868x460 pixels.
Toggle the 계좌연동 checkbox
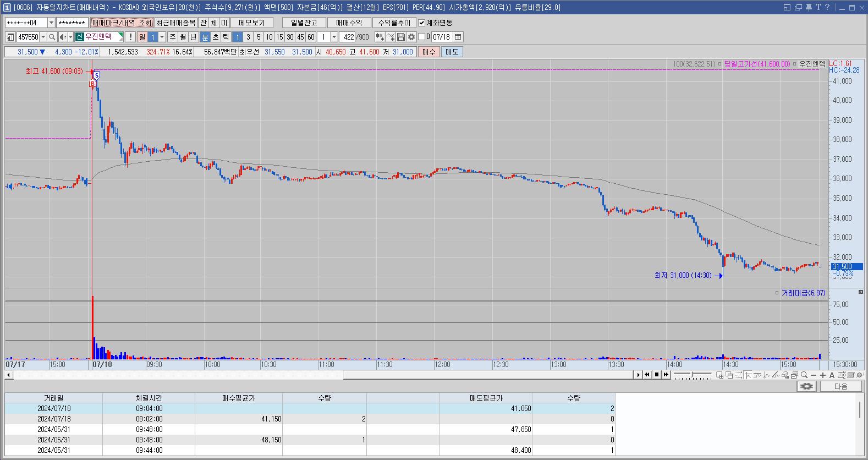tap(422, 23)
